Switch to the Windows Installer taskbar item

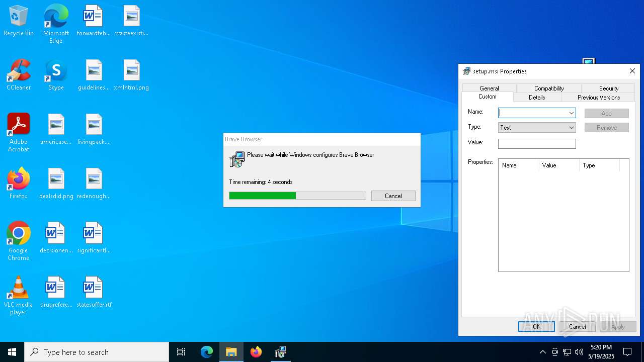point(281,352)
